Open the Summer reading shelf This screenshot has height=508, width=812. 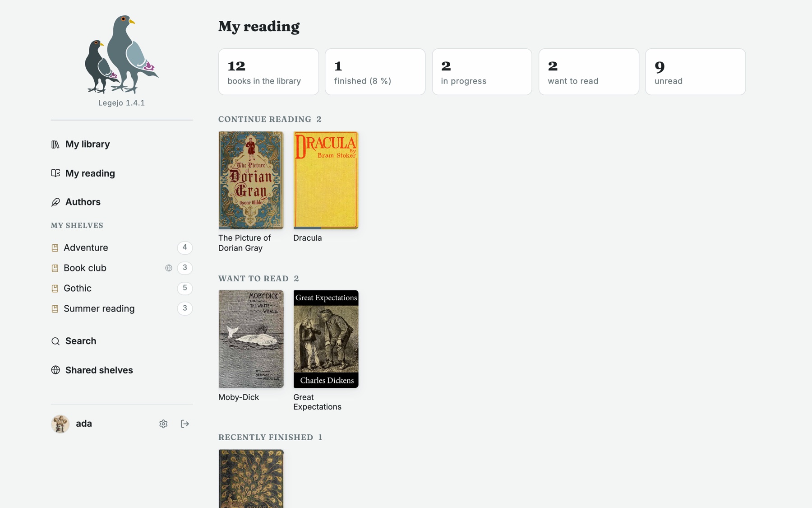[99, 309]
